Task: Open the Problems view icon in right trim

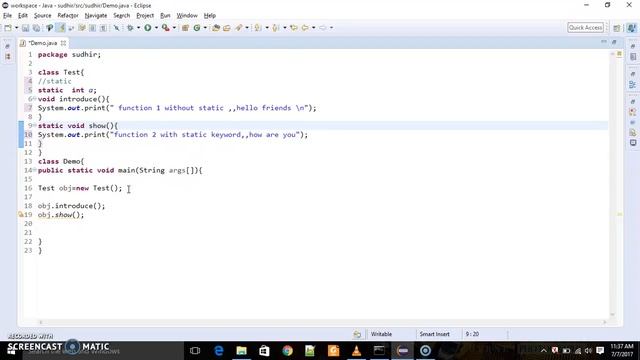Action: 633,112
